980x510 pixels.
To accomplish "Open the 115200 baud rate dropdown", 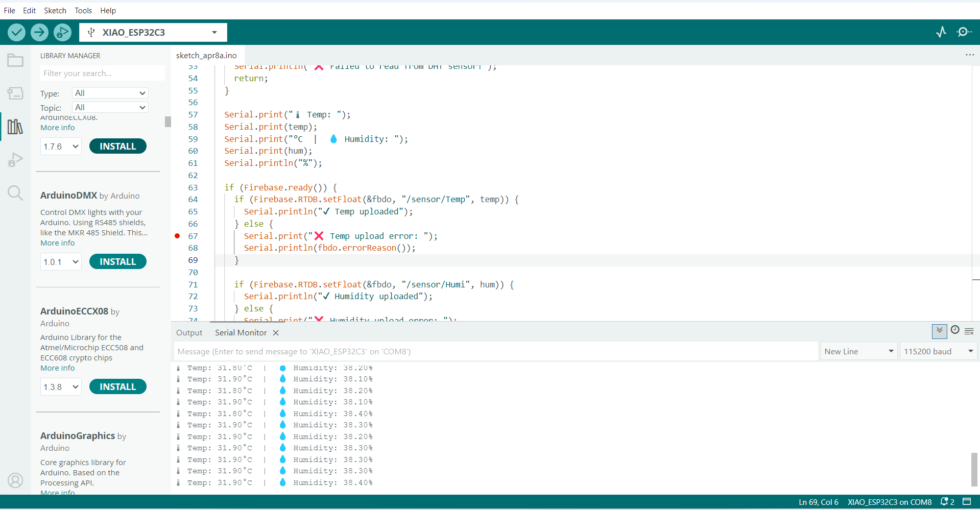I will click(938, 351).
